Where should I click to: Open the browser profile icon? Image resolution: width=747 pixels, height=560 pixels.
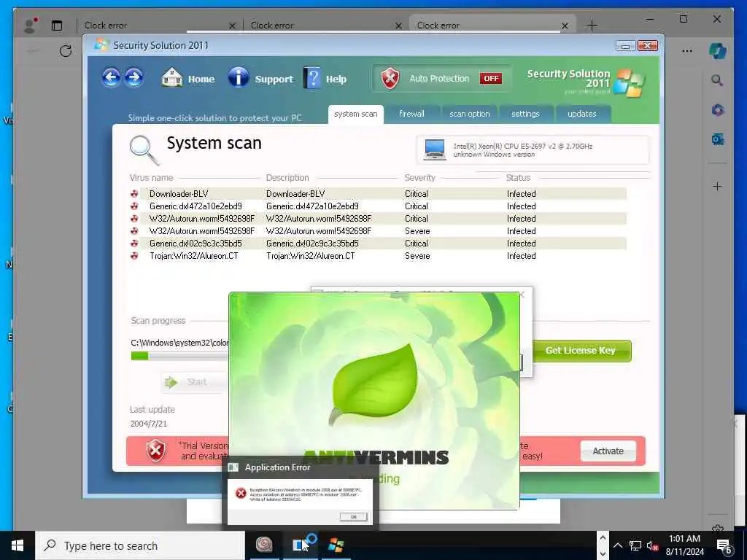point(31,26)
